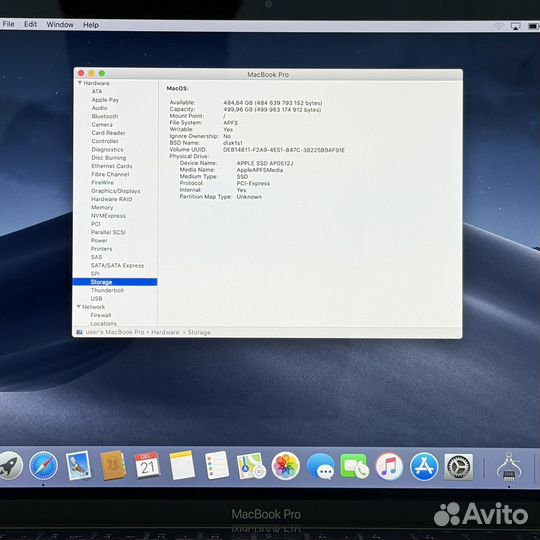540x540 pixels.
Task: Select USB in the sidebar
Action: 96,299
